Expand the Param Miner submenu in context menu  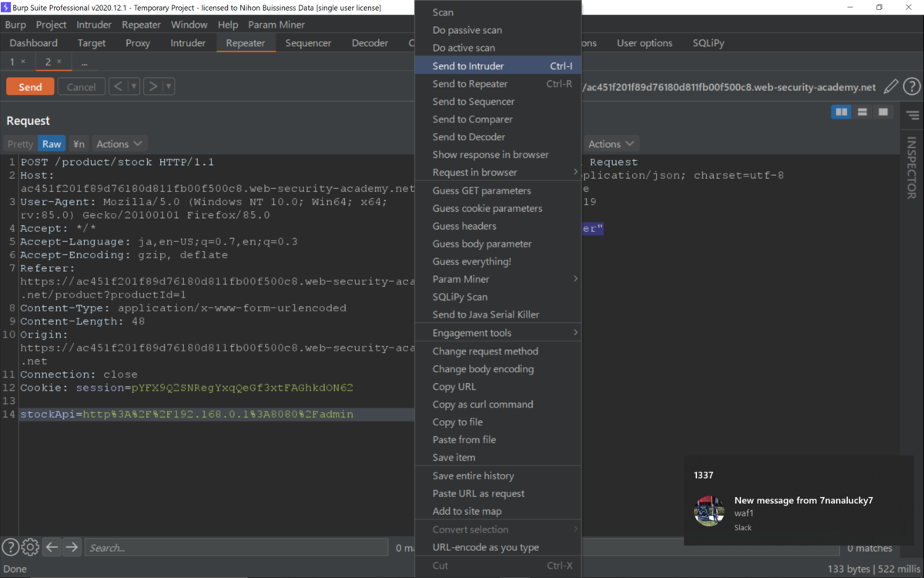(497, 279)
